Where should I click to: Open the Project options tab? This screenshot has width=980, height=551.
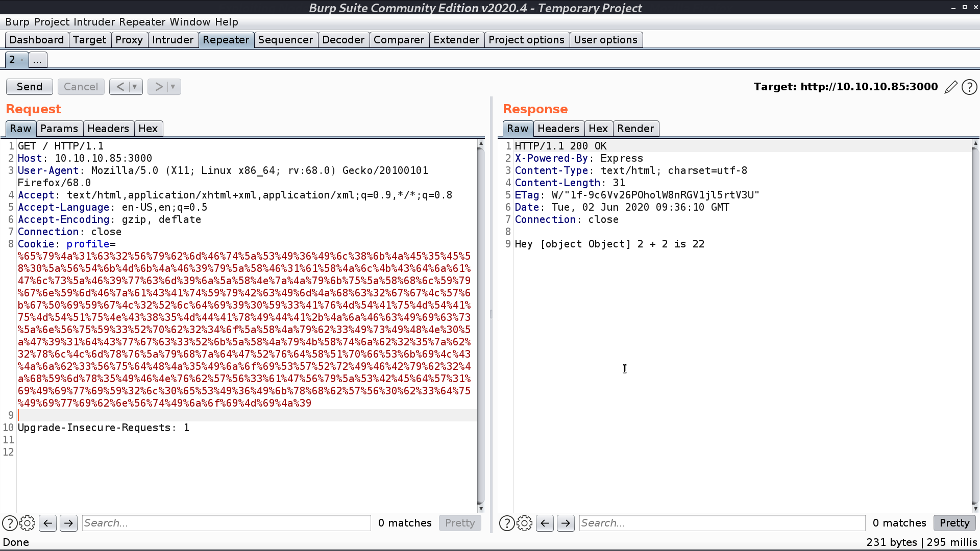coord(526,40)
